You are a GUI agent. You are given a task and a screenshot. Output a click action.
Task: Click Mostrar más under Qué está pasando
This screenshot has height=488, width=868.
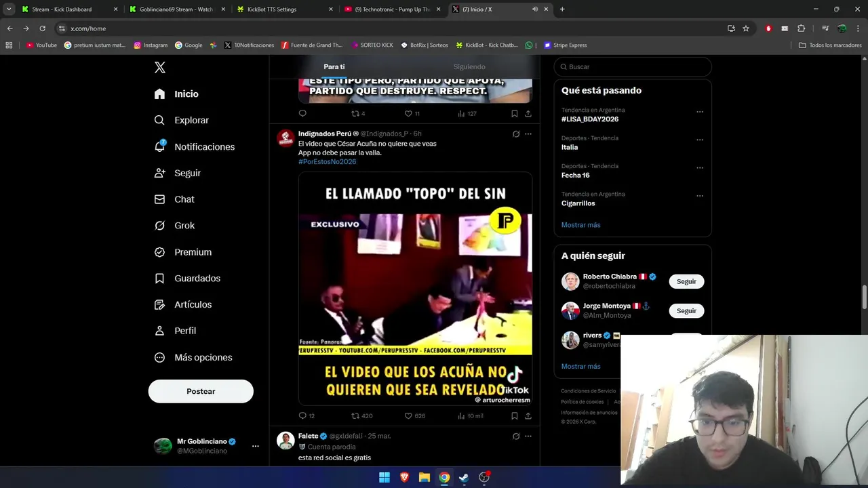click(580, 225)
